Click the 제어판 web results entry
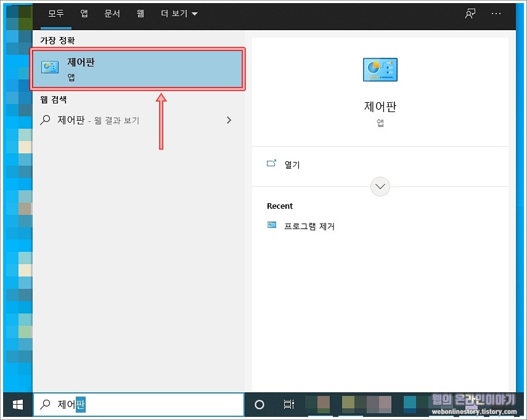This screenshot has height=420, width=527. 138,120
